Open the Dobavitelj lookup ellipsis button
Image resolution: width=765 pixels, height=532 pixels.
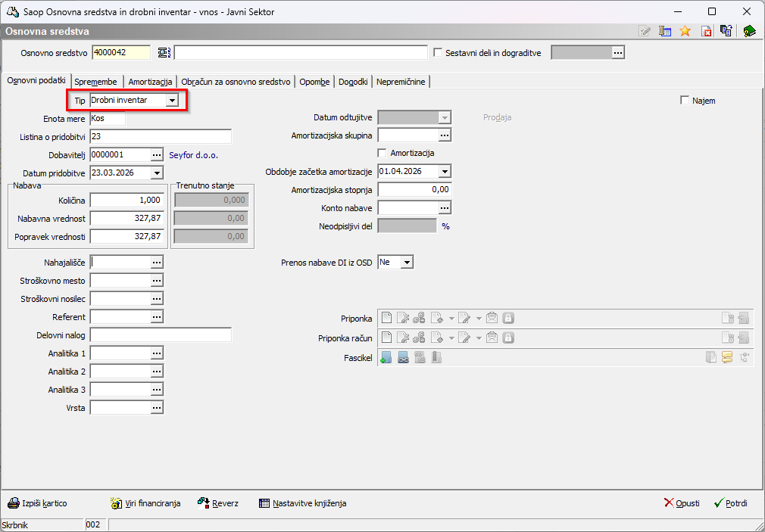pyautogui.click(x=157, y=155)
